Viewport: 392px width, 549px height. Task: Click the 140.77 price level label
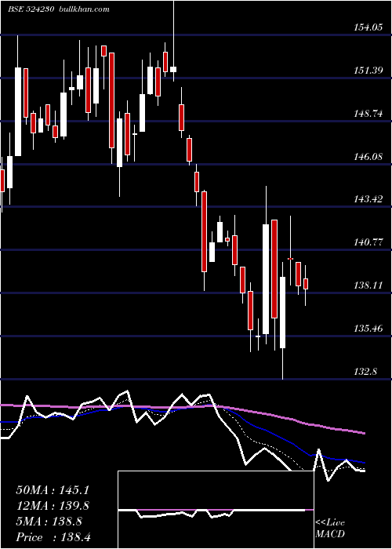click(x=368, y=242)
